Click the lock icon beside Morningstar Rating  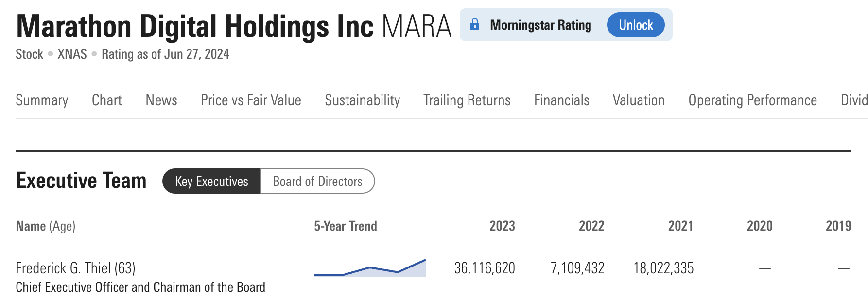coord(475,25)
